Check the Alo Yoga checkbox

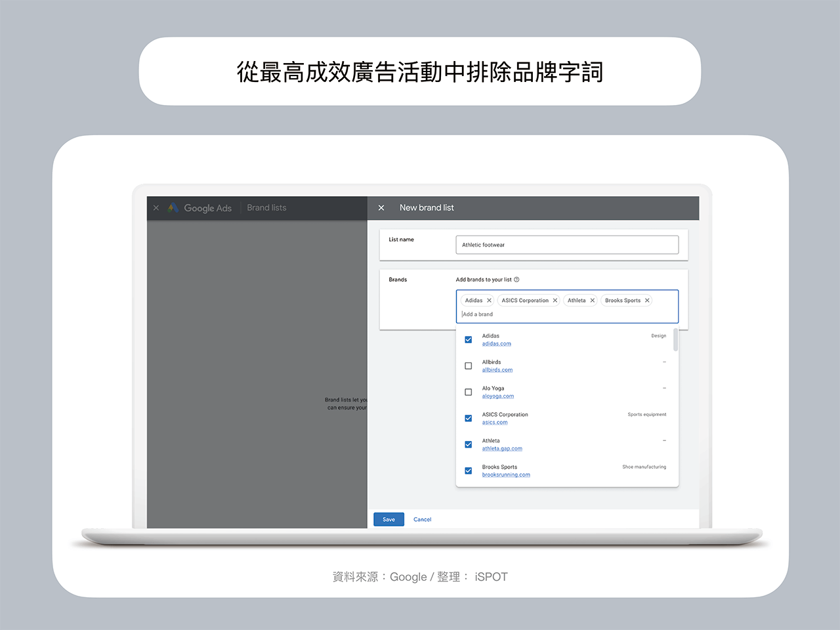[x=469, y=392]
